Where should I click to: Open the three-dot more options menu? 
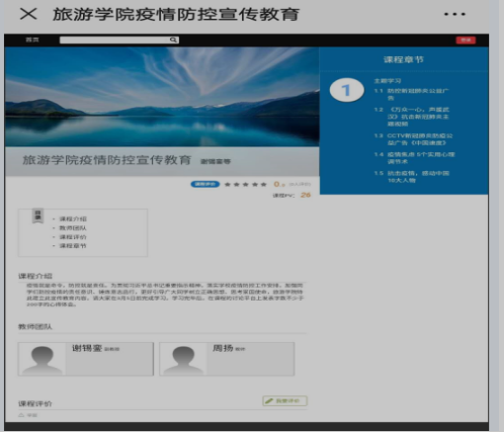click(x=455, y=14)
